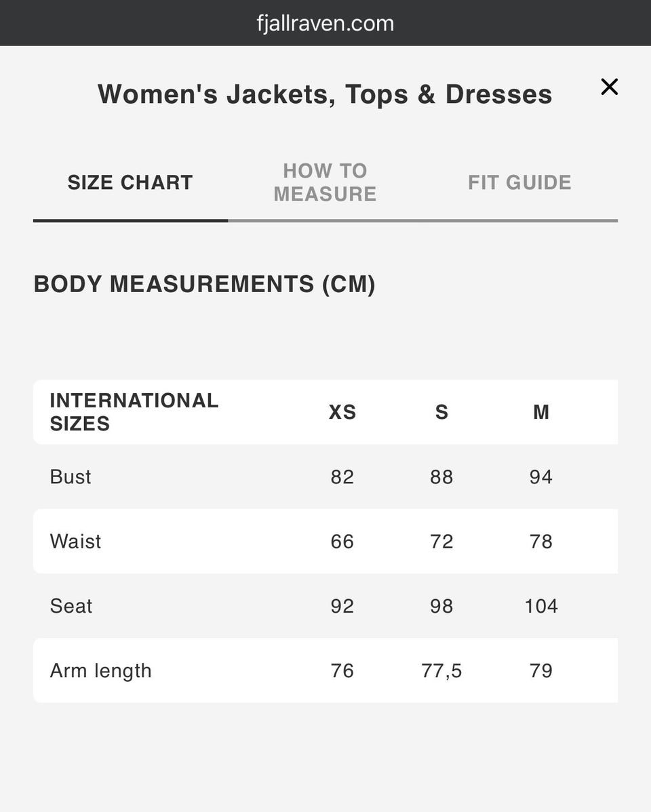Screen dimensions: 651x812
Task: Click the S size column header
Action: [x=441, y=412]
